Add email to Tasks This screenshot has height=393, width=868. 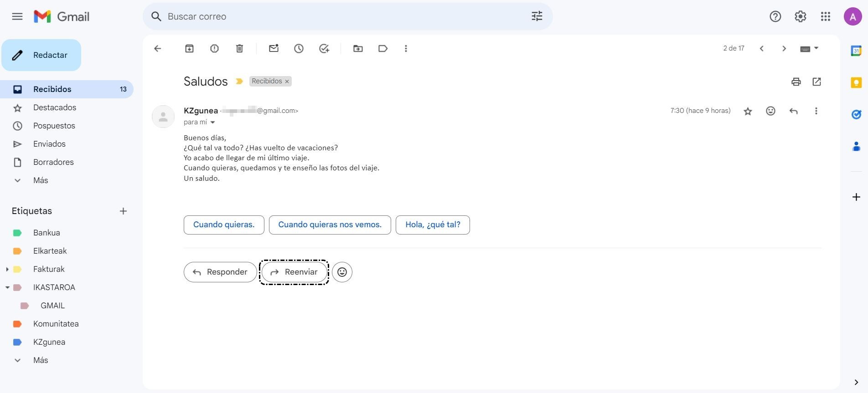point(324,48)
